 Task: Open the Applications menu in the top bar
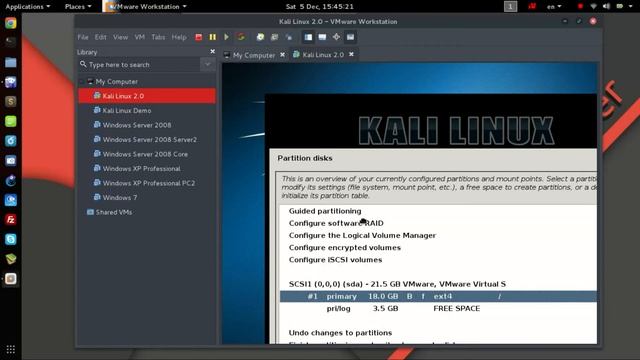(x=28, y=7)
